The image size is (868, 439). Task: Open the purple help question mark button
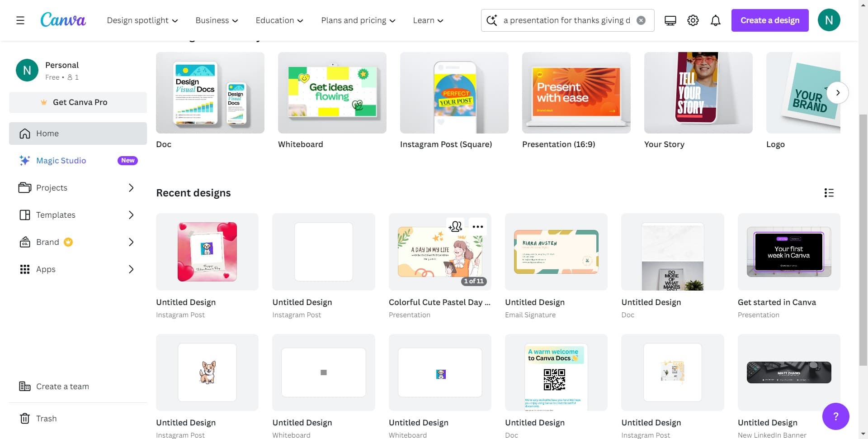tap(835, 416)
